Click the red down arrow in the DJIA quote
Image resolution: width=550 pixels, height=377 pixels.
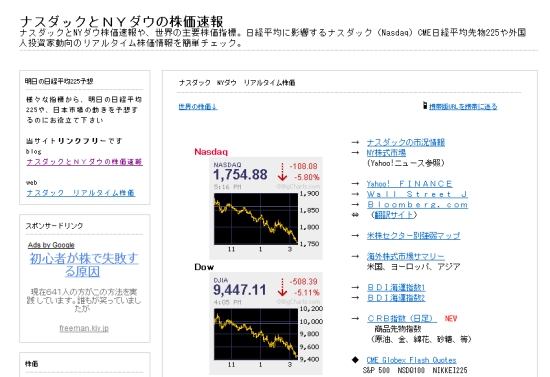tap(282, 287)
